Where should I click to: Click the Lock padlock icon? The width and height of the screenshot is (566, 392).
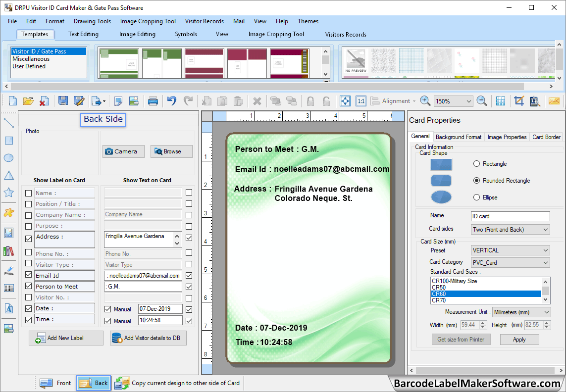[310, 101]
